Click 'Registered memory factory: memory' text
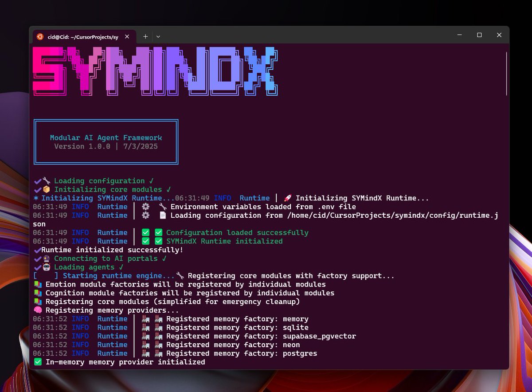 [237, 319]
